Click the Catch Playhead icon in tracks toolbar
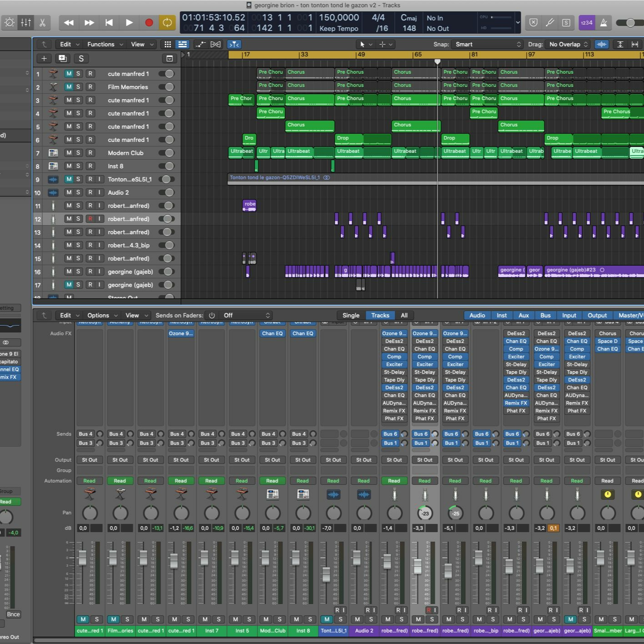 point(234,44)
